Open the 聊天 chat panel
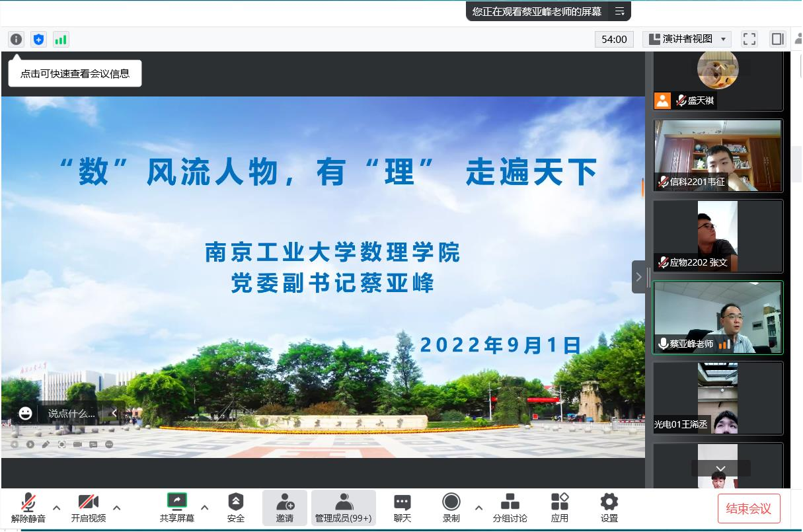 click(402, 508)
